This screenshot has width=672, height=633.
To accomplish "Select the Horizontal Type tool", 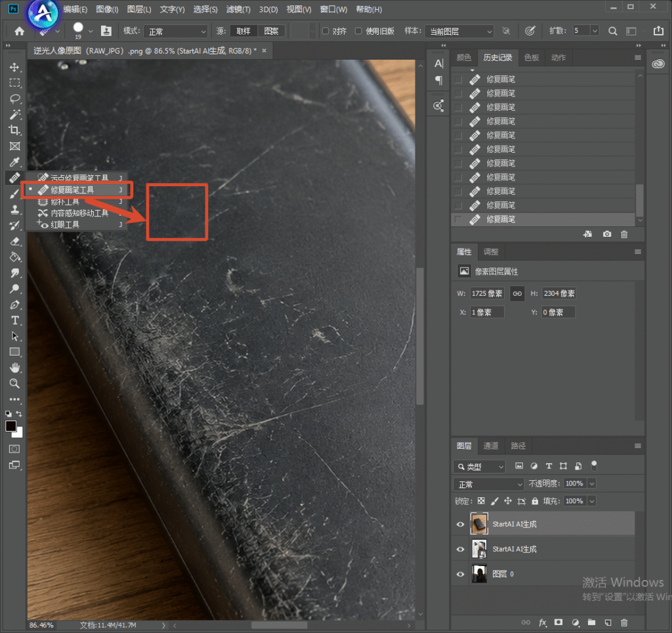I will 14,320.
